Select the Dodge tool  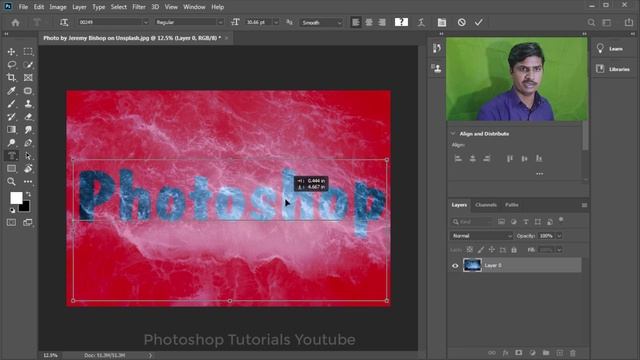pyautogui.click(x=11, y=143)
